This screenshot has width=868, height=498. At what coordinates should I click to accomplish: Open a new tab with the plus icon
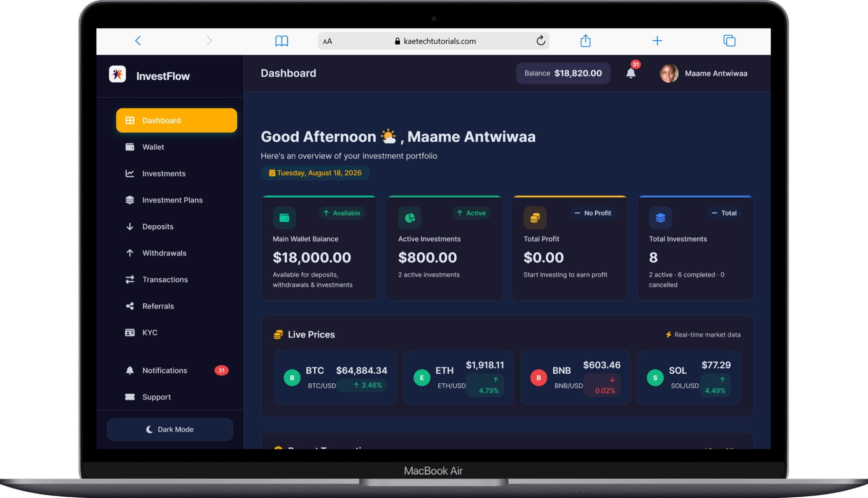pos(657,41)
